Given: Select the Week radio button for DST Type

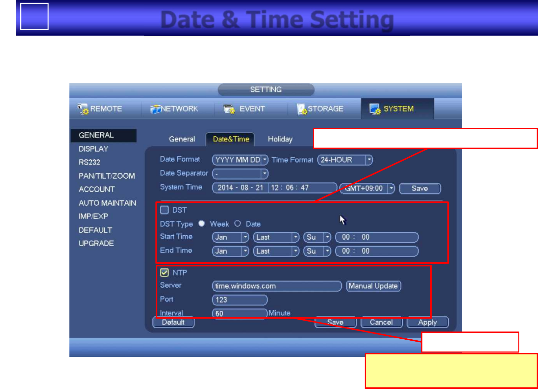Looking at the screenshot, I should point(202,224).
